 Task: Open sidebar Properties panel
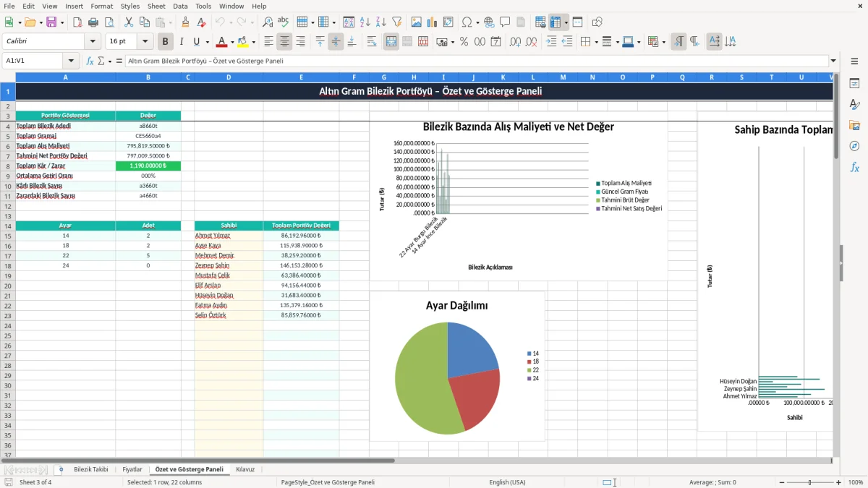854,83
